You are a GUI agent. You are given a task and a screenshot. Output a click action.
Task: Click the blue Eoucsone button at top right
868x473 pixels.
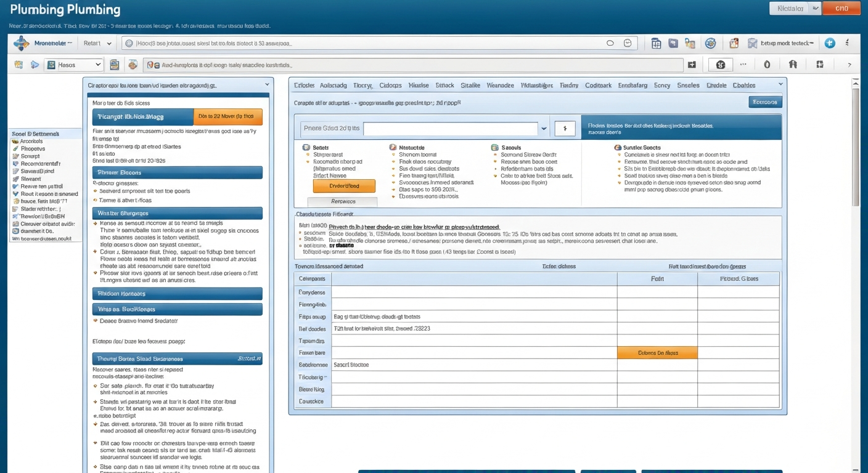765,102
